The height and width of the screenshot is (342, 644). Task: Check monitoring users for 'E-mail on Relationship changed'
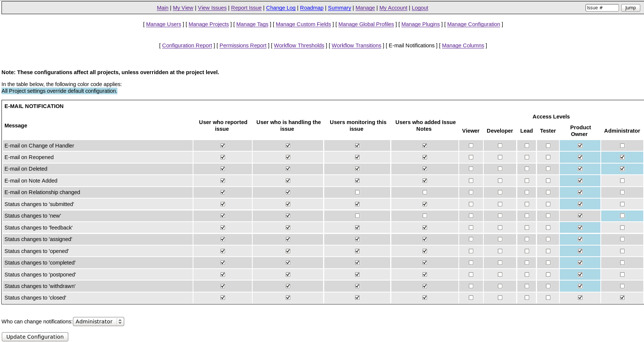357,192
